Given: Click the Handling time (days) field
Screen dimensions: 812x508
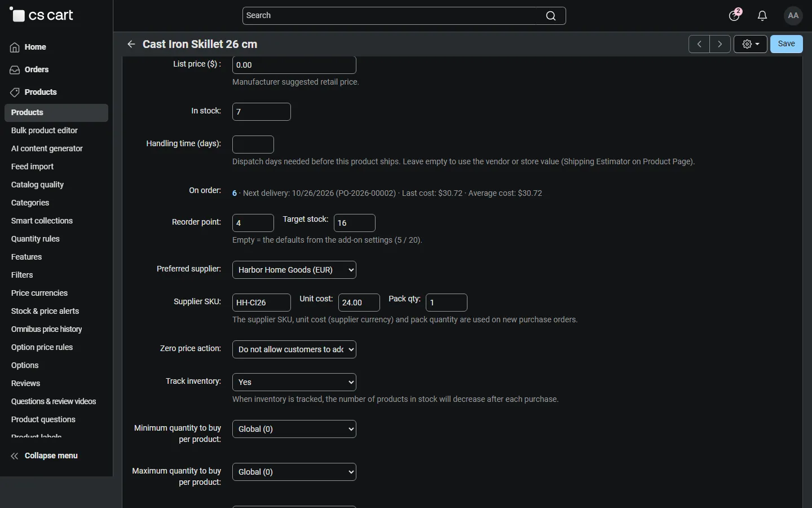Looking at the screenshot, I should (x=253, y=144).
